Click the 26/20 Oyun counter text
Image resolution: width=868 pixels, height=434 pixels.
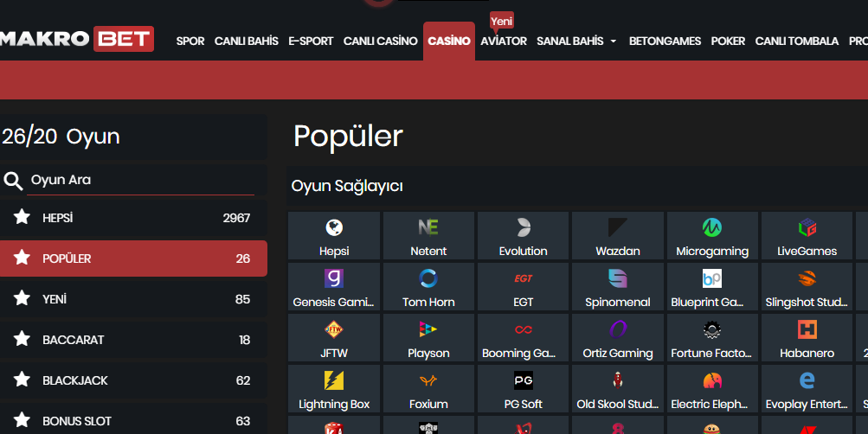pos(61,137)
